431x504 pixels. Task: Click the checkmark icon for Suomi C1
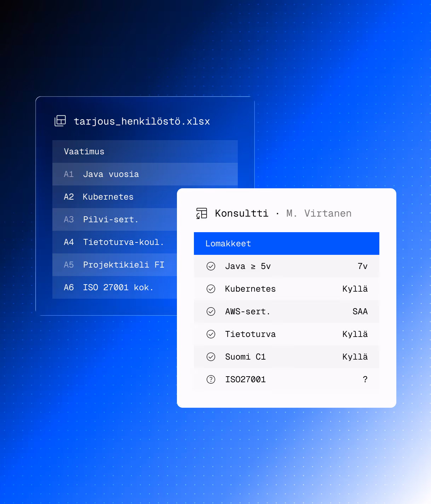pyautogui.click(x=211, y=357)
